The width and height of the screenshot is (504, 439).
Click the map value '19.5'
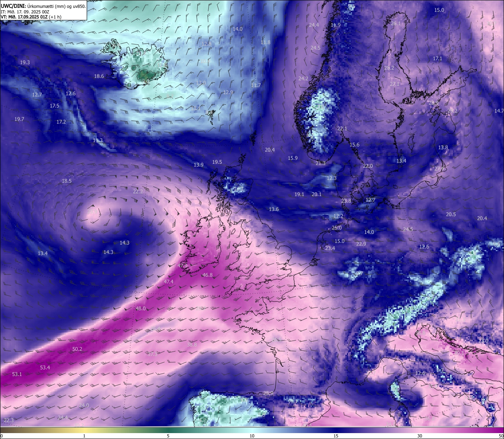pyautogui.click(x=217, y=162)
